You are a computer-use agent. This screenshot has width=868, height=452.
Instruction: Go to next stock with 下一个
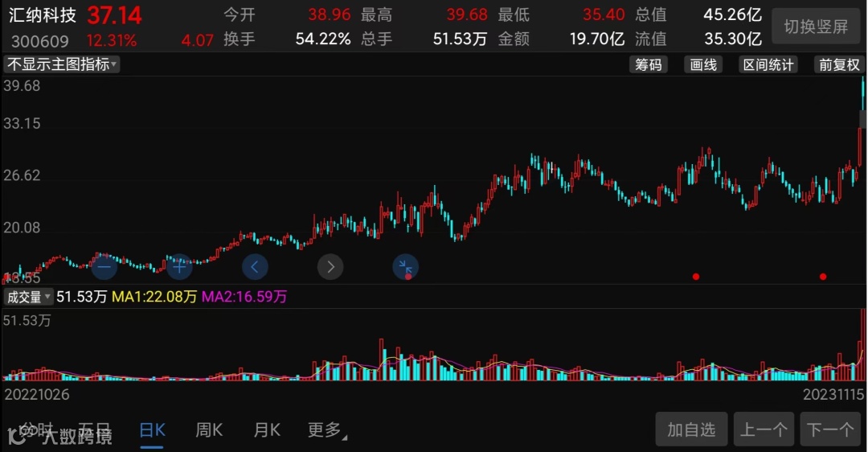830,429
